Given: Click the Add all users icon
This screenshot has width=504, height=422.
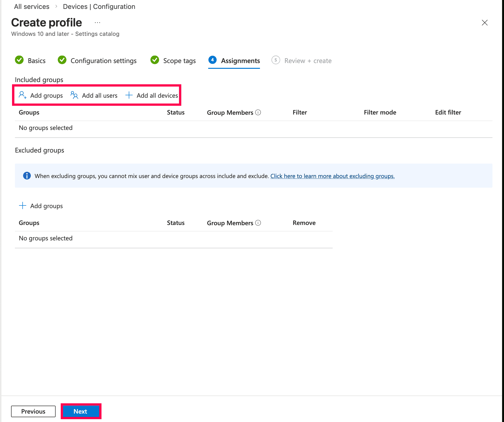Looking at the screenshot, I should 74,95.
